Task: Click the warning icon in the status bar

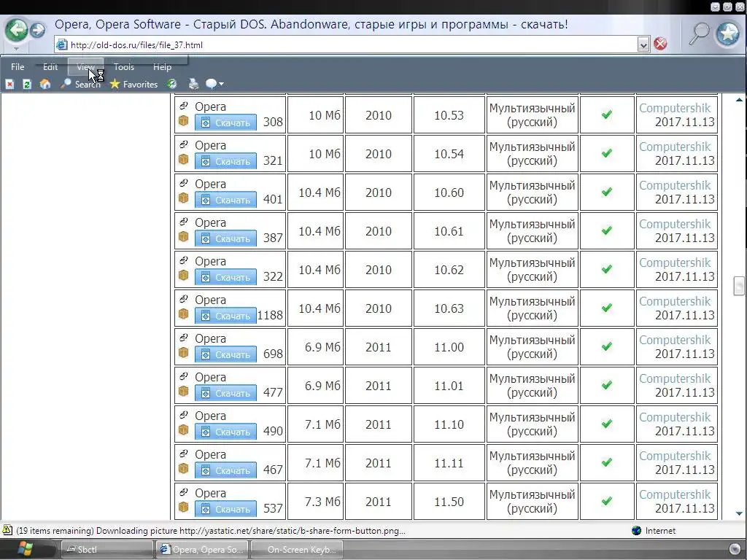Action: pos(7,530)
